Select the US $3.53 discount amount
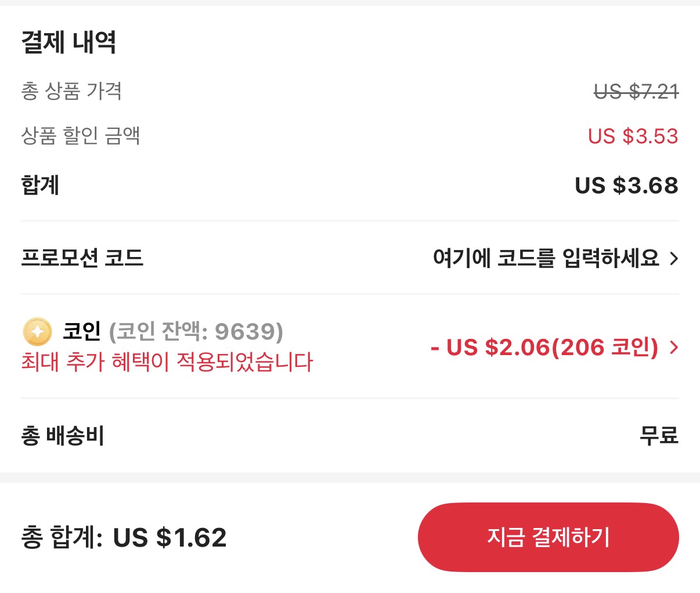The image size is (700, 593). (x=634, y=136)
